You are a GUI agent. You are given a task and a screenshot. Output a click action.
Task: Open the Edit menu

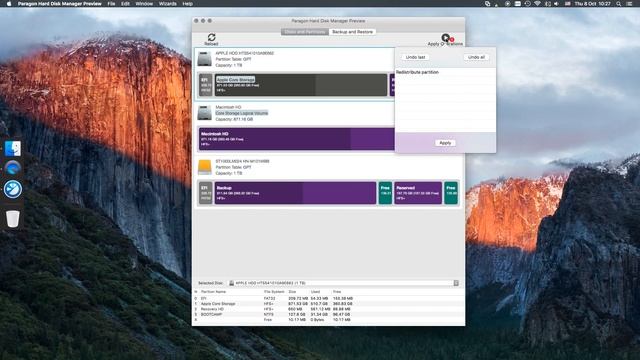click(125, 4)
